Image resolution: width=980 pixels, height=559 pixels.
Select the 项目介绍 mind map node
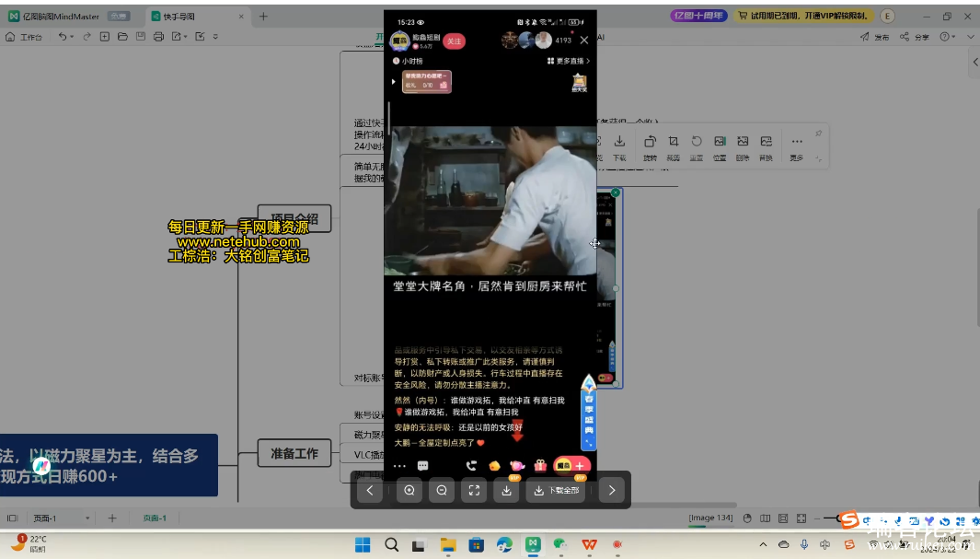coord(294,219)
